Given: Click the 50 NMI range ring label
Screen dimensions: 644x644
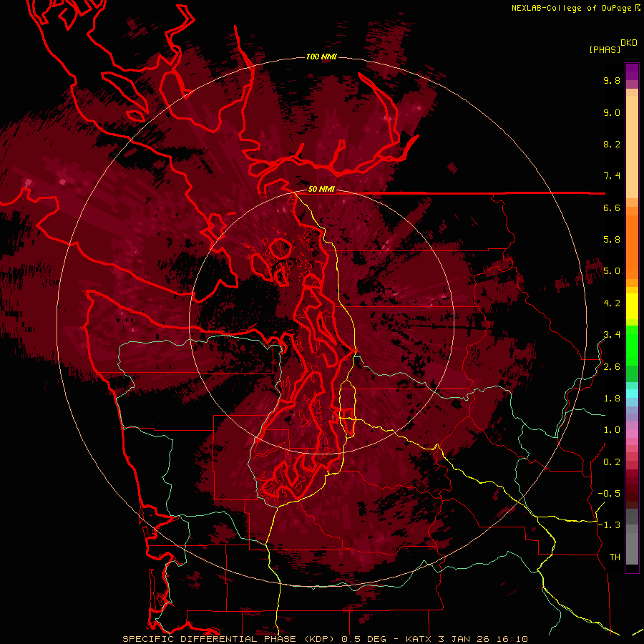Looking at the screenshot, I should [x=321, y=189].
